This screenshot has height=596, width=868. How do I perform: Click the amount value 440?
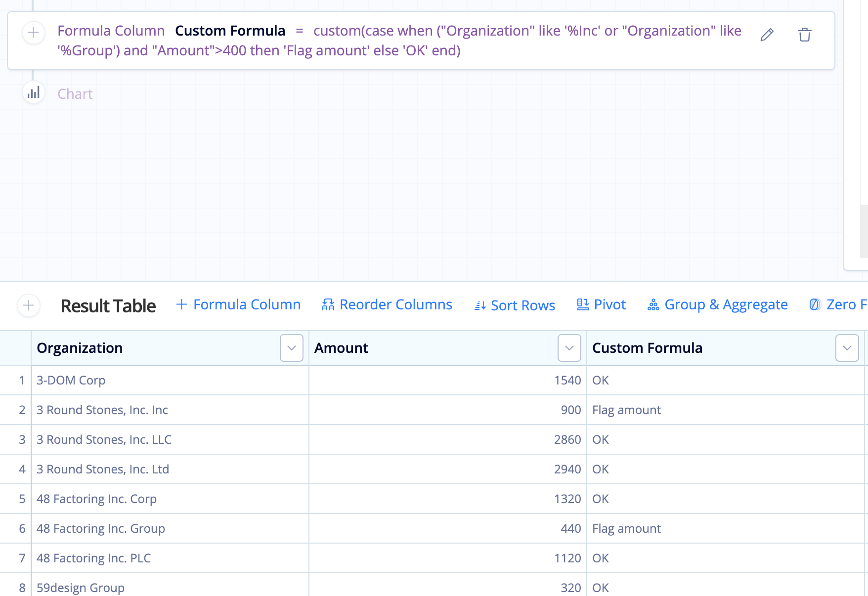point(571,528)
